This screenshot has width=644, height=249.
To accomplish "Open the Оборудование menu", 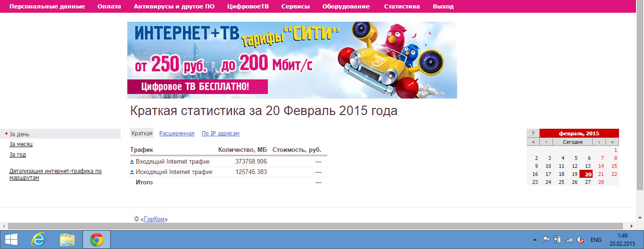I will [x=346, y=7].
